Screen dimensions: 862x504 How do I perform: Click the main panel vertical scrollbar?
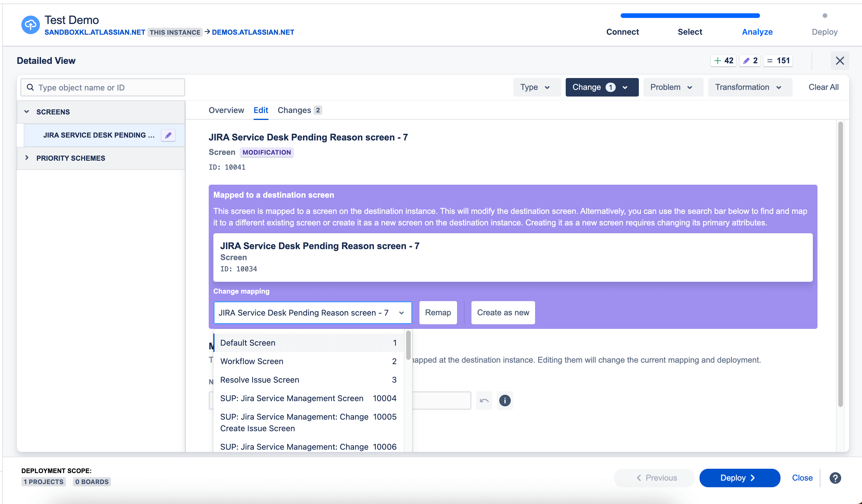(x=840, y=264)
